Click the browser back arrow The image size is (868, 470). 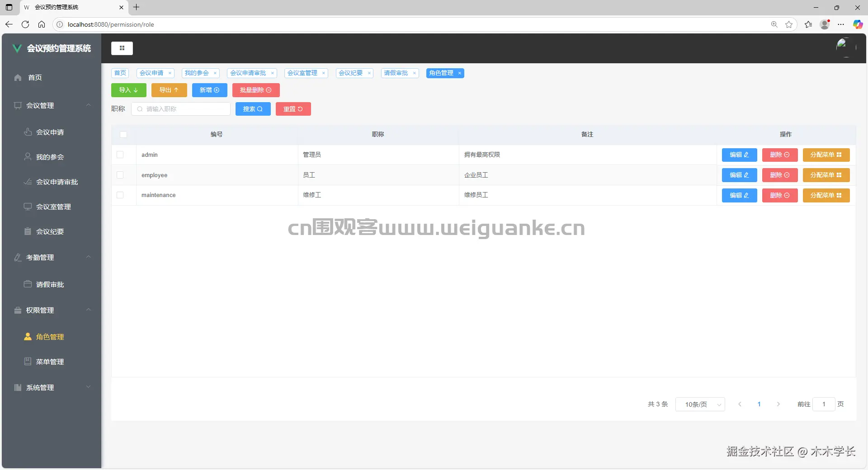point(9,24)
